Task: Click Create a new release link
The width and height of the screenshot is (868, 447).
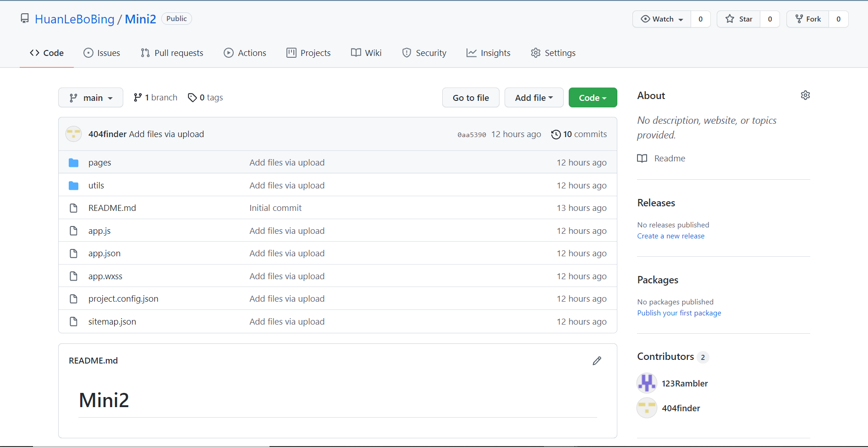Action: [x=670, y=236]
